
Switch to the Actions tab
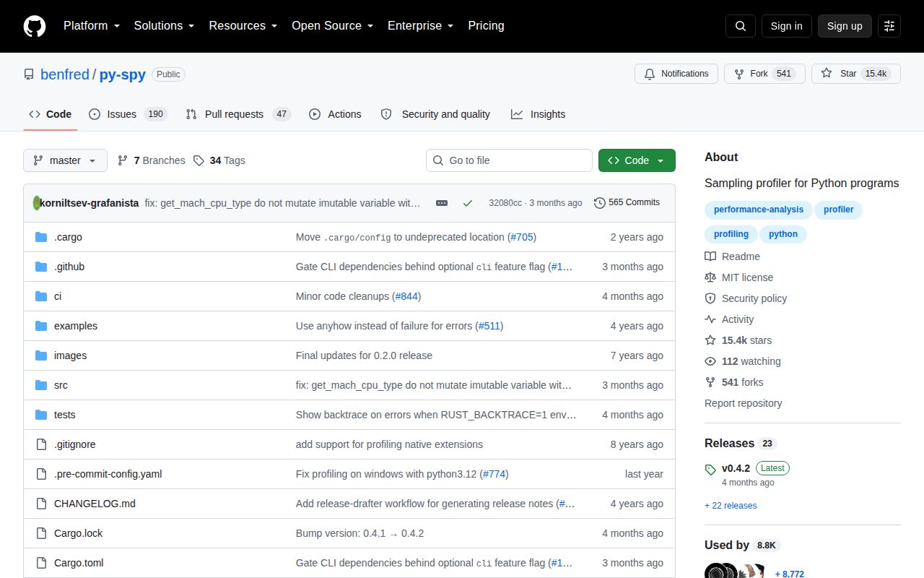click(335, 114)
